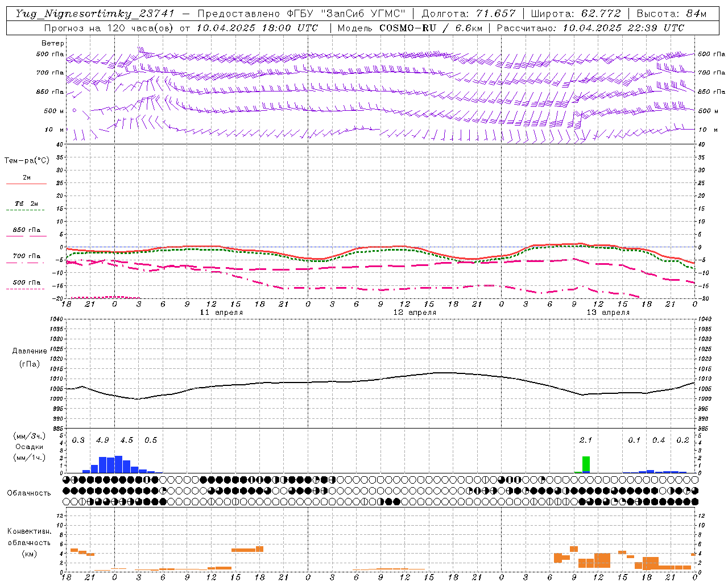Click the 2м temperature legend entry
The image size is (728, 582).
coord(26,178)
